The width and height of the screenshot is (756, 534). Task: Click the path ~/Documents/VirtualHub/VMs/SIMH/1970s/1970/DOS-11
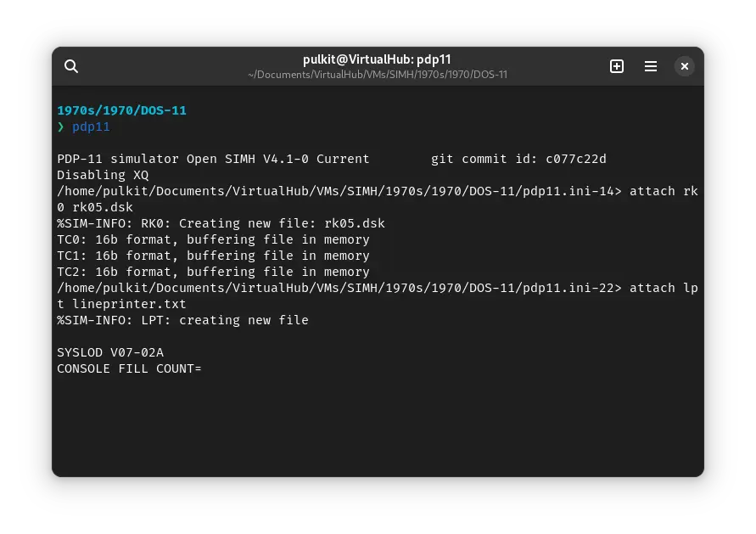pyautogui.click(x=378, y=75)
